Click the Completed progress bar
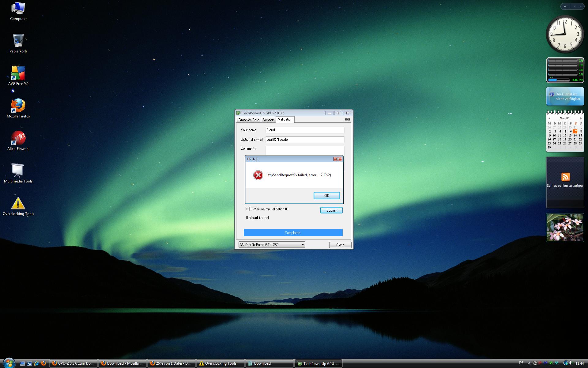Screen dimensions: 588x368 (293, 233)
